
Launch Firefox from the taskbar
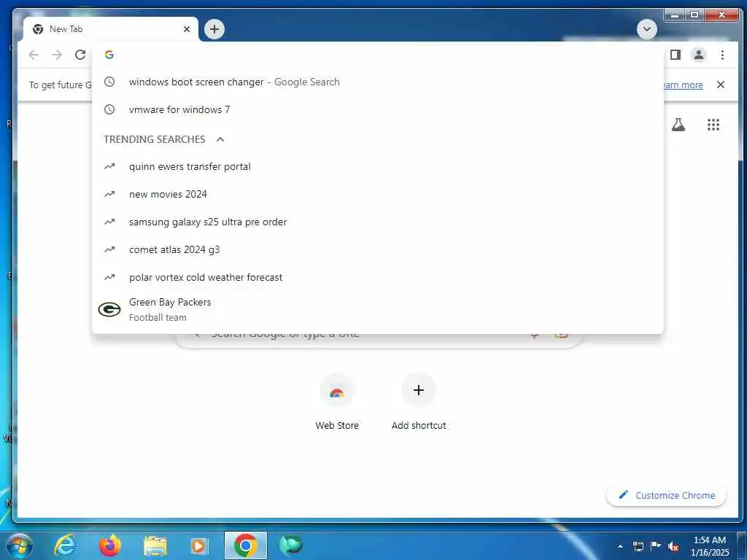(109, 545)
